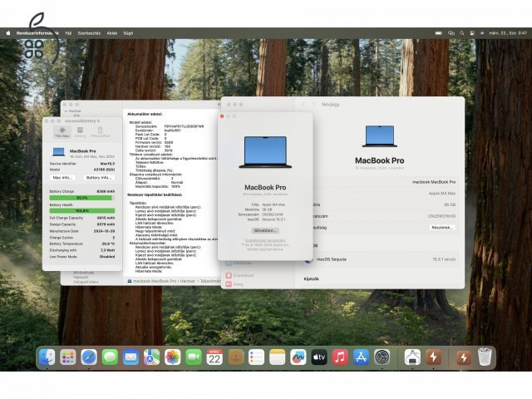This screenshot has width=532, height=399.
Task: Click the Bővebben... button in About window
Action: pos(265,230)
